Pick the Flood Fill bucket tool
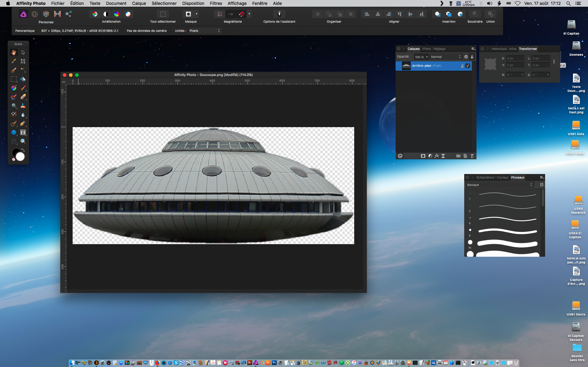588x367 pixels. [x=23, y=79]
